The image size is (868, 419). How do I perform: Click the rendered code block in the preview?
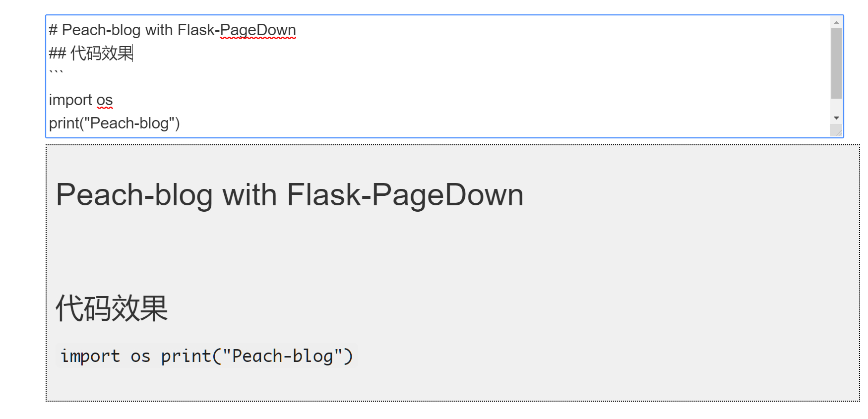206,356
